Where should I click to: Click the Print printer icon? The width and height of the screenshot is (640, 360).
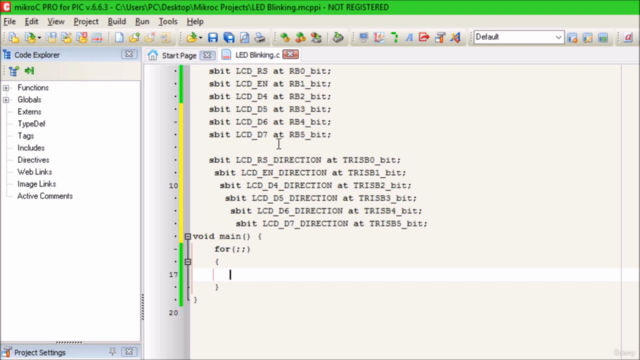260,38
